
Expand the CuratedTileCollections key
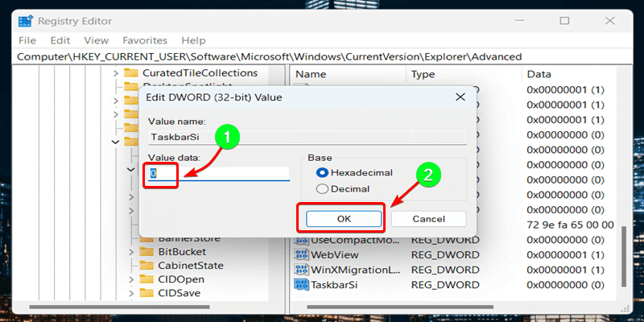point(116,73)
